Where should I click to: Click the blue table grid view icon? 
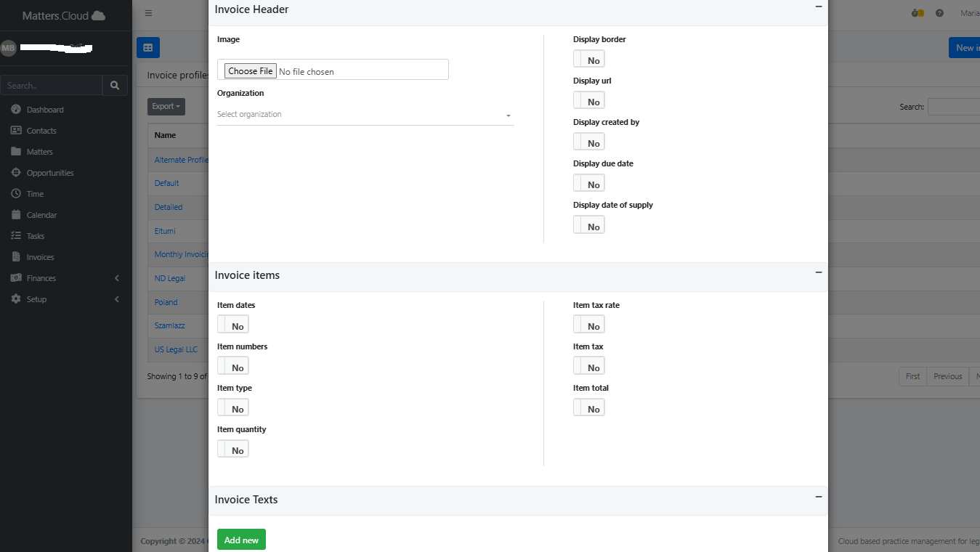tap(148, 48)
